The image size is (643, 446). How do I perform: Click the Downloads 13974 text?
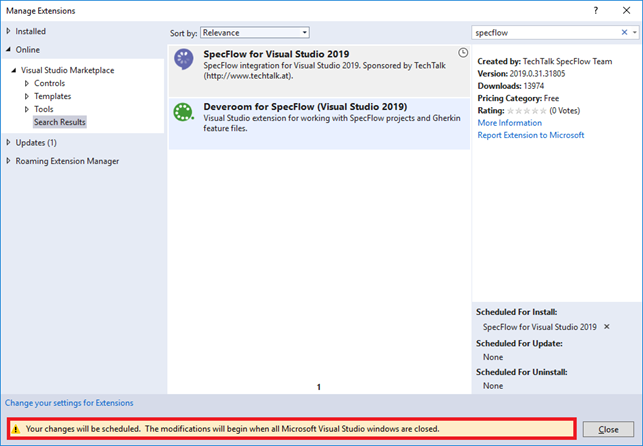[511, 86]
